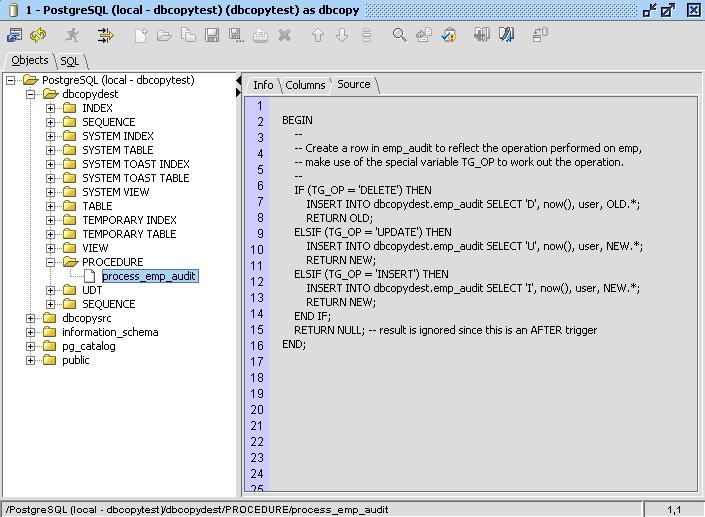Switch to the Info tab
705x517 pixels.
(263, 85)
